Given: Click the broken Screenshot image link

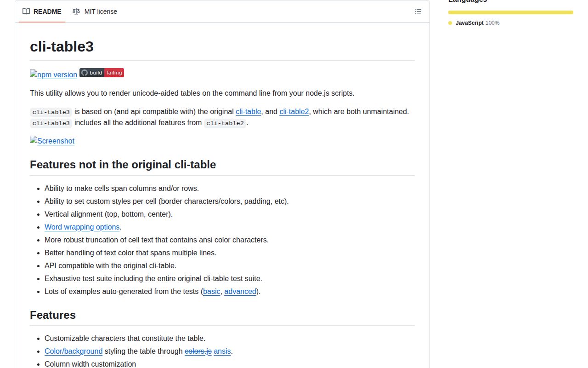Looking at the screenshot, I should pos(52,141).
